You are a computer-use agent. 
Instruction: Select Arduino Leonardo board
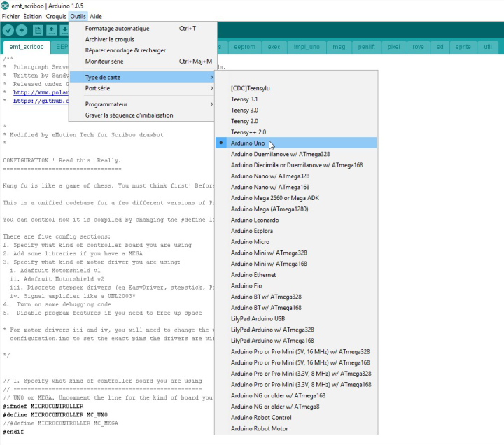[x=296, y=220]
